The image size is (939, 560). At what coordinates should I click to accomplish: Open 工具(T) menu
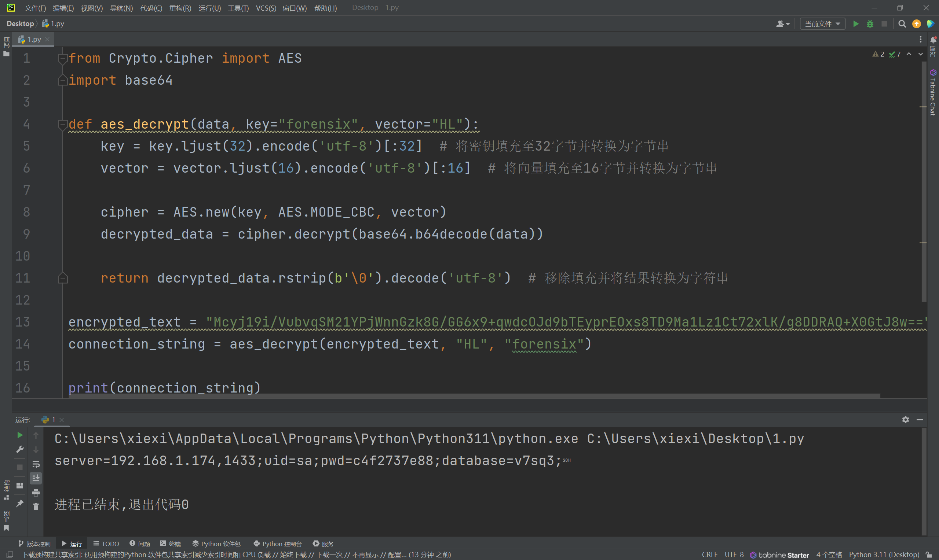(x=238, y=8)
